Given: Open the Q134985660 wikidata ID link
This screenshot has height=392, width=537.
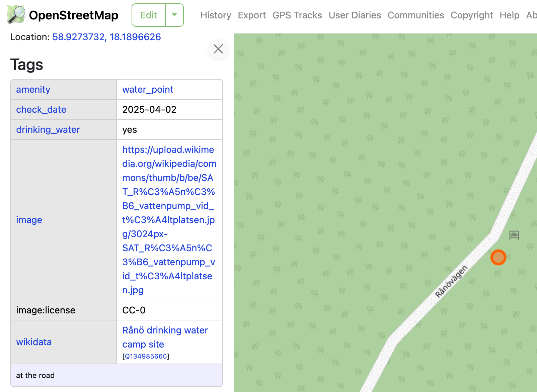Looking at the screenshot, I should (x=146, y=356).
